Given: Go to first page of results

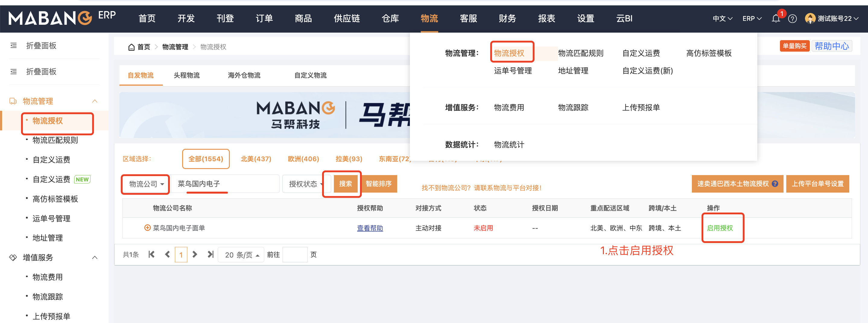Looking at the screenshot, I should coord(152,254).
